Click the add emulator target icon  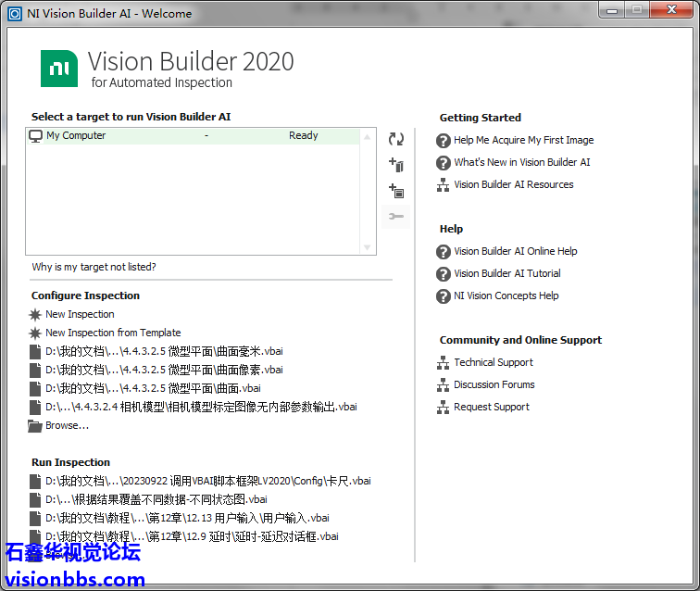pos(396,191)
